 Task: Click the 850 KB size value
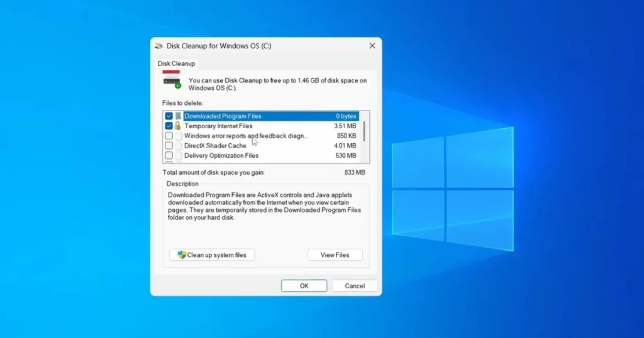(x=347, y=136)
